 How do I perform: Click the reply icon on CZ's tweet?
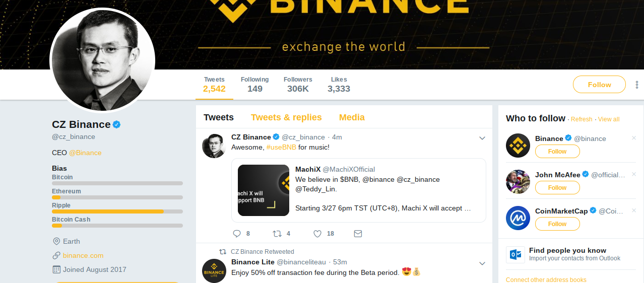click(237, 234)
